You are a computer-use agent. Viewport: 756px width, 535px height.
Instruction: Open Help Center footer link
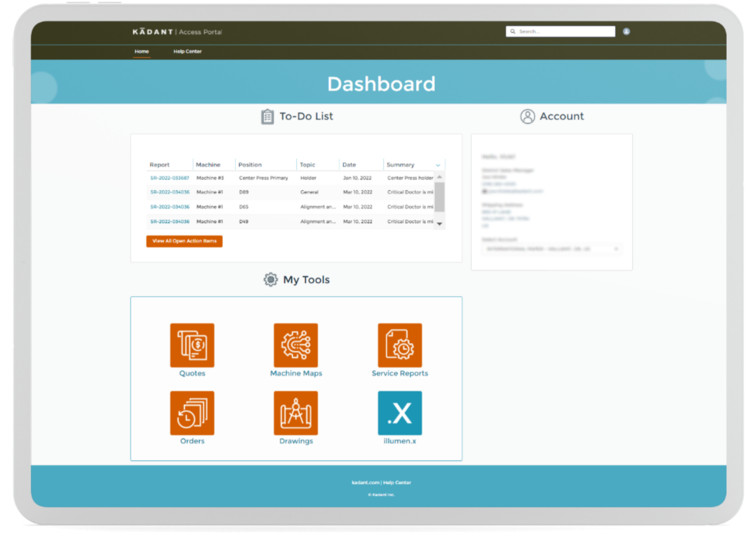tap(397, 482)
